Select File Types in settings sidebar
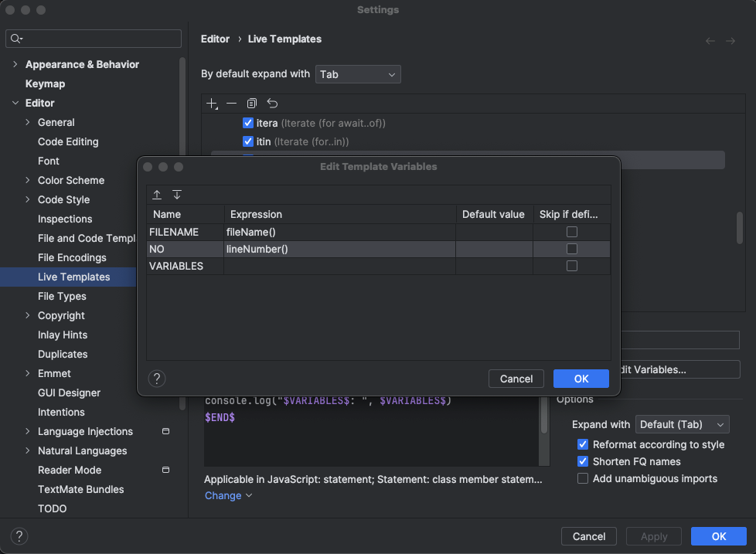The height and width of the screenshot is (554, 756). pos(62,296)
